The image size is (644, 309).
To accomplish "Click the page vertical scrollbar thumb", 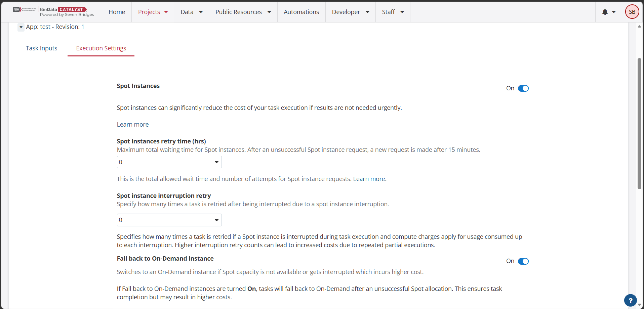I will click(639, 124).
